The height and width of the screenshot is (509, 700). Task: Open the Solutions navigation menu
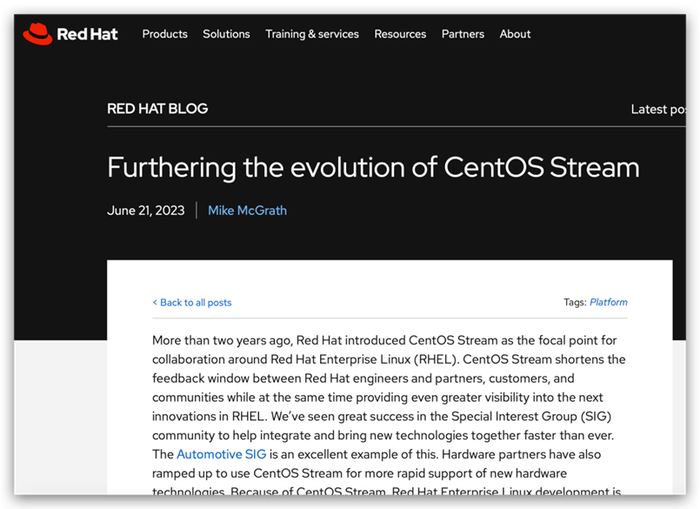click(x=226, y=34)
